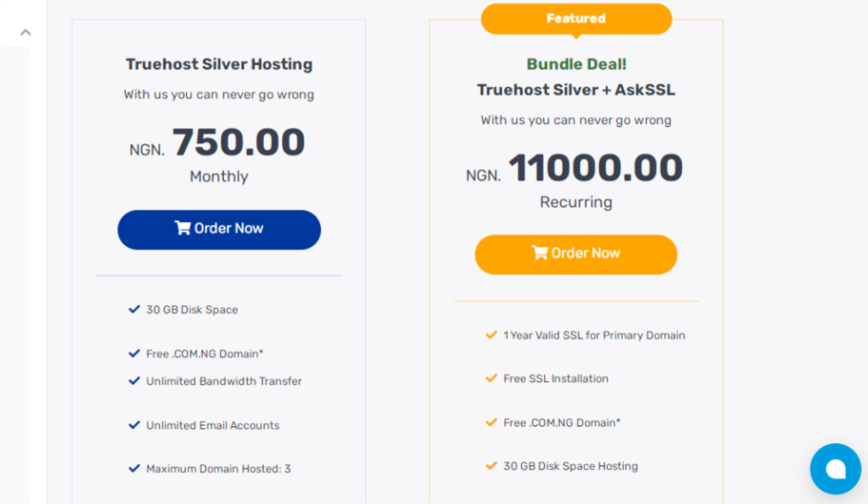Click the checkmark beside Unlimited Bandwidth Transfer
This screenshot has height=504, width=868.
pyautogui.click(x=134, y=381)
